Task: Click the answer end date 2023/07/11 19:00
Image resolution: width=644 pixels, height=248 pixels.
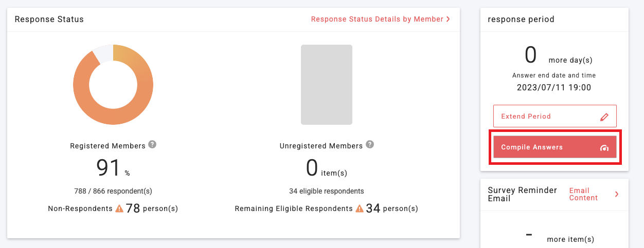Action: (554, 87)
